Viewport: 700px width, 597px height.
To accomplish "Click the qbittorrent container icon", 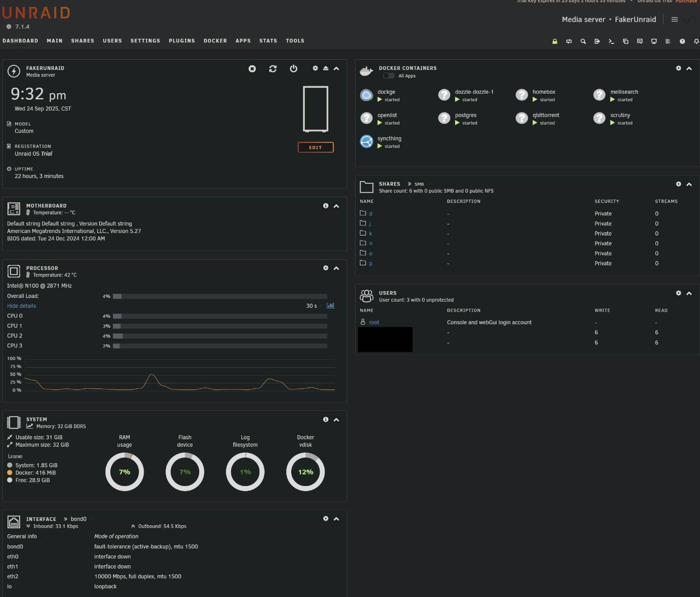I will (522, 118).
